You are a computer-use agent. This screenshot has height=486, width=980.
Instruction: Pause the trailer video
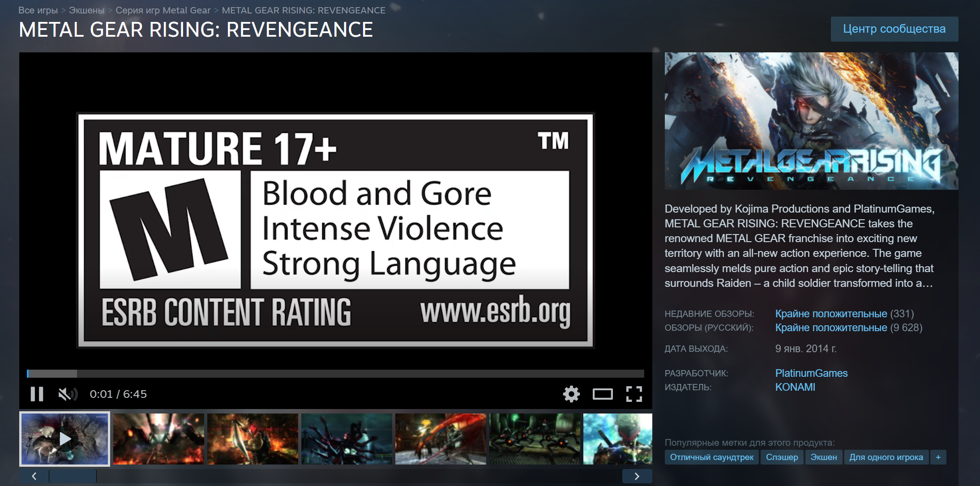coord(37,394)
